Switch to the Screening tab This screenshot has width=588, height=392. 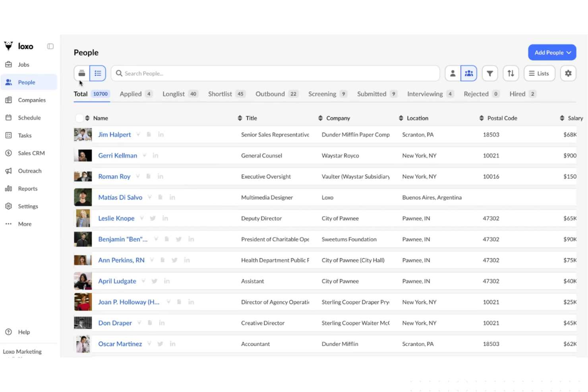328,94
